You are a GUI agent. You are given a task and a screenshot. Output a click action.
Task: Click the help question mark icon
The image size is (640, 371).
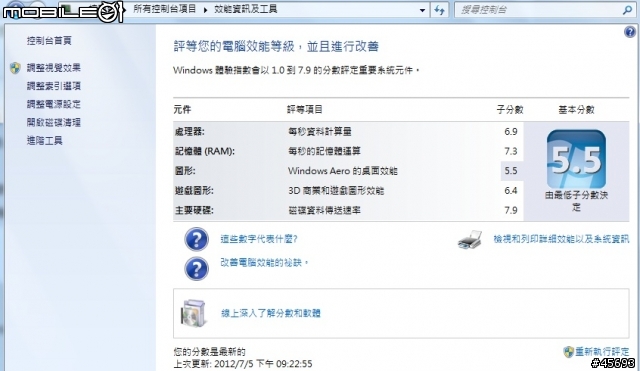(x=630, y=31)
